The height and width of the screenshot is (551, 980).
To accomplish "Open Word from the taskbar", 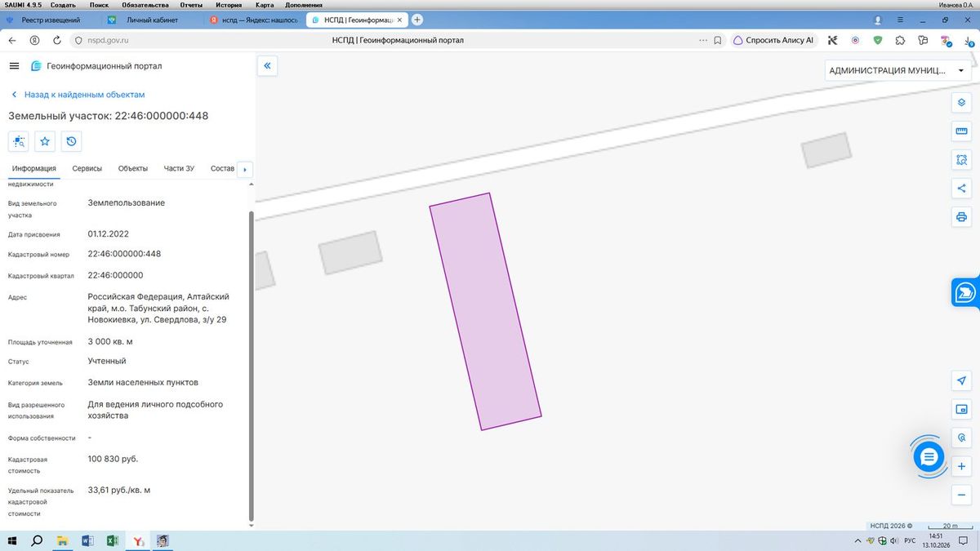I will point(88,540).
